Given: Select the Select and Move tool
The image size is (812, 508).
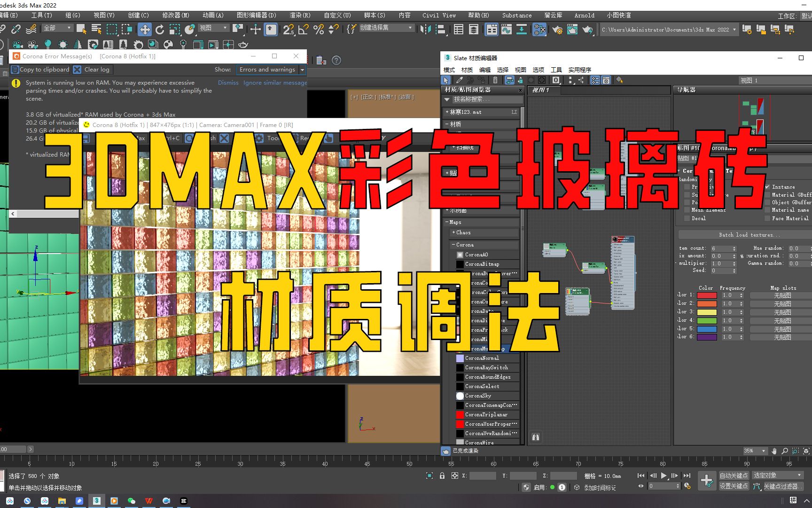Looking at the screenshot, I should pyautogui.click(x=144, y=30).
